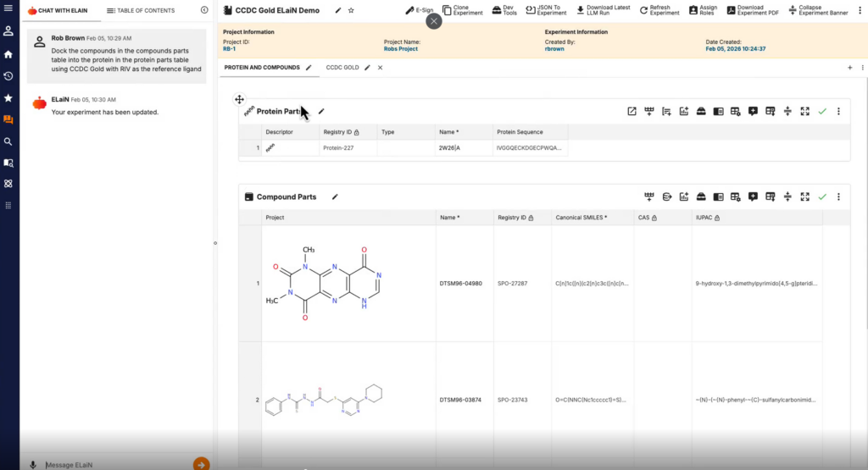
Task: Toggle the green checkmark on Compound Parts
Action: point(821,196)
